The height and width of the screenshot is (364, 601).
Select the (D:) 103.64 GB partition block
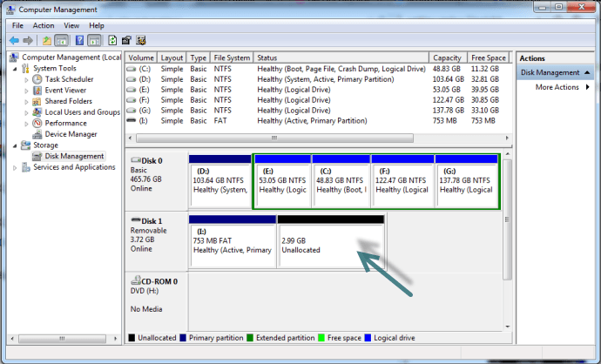tap(220, 181)
